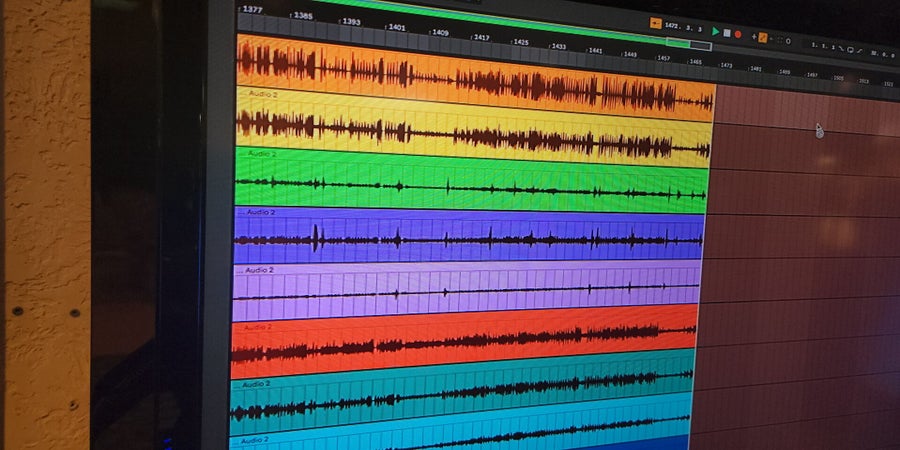
Task: Click the loop length field right of Punch-Out
Action: pyautogui.click(x=882, y=55)
